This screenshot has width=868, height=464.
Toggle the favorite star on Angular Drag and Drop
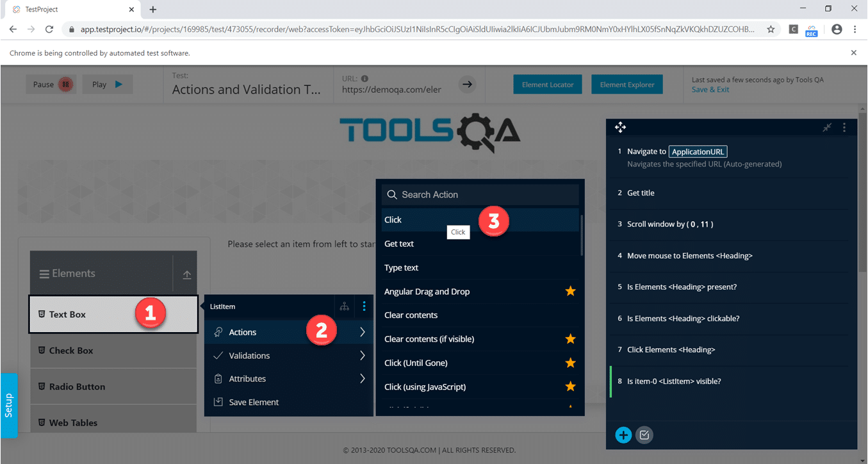pos(570,290)
